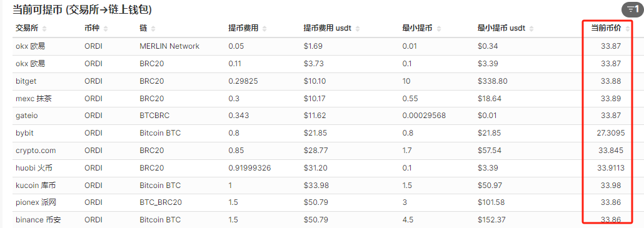Click the 33.89 current price cell
This screenshot has width=644, height=228.
tap(611, 99)
